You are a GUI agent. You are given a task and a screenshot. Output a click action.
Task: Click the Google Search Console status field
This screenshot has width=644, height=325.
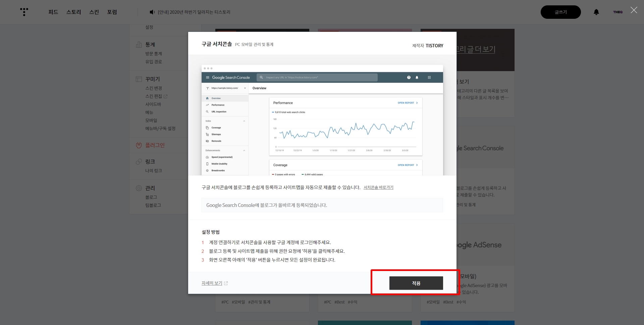point(322,205)
